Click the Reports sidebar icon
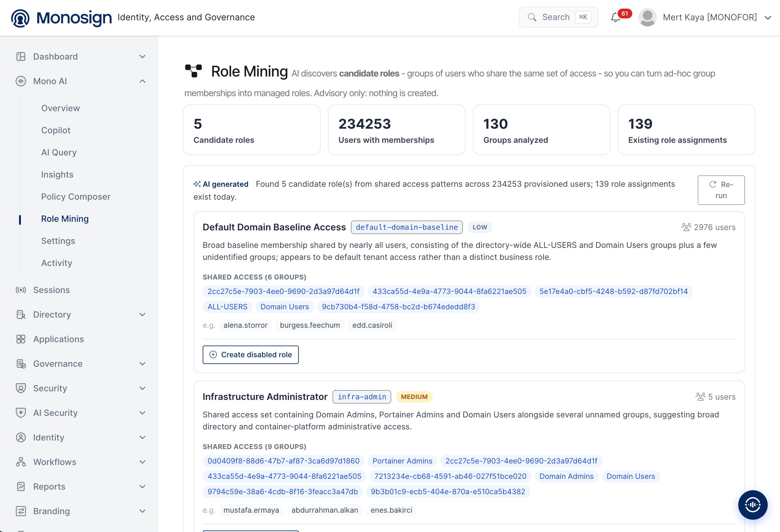 point(21,486)
